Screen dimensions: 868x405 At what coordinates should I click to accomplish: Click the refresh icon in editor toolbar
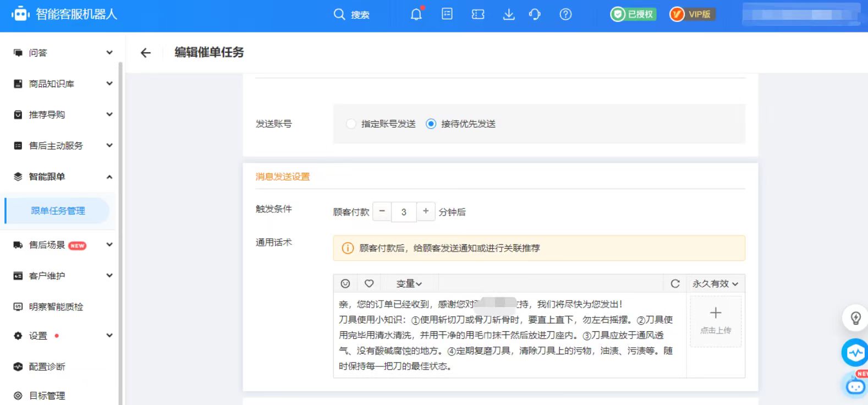tap(675, 283)
